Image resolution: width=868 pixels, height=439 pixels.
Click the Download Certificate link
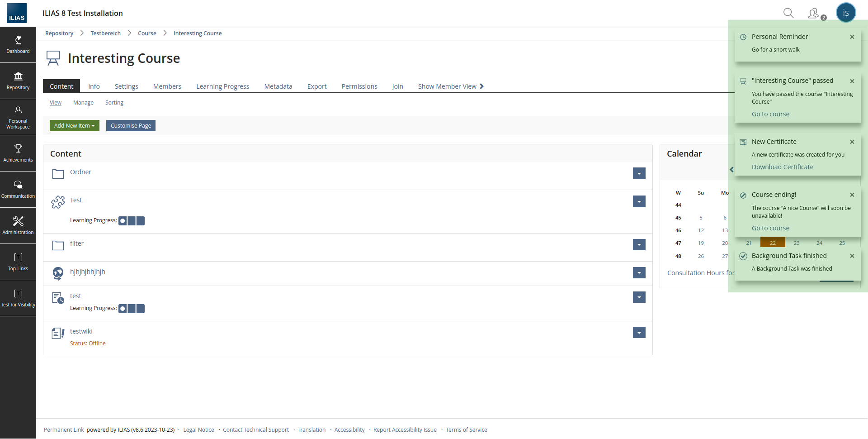point(782,167)
